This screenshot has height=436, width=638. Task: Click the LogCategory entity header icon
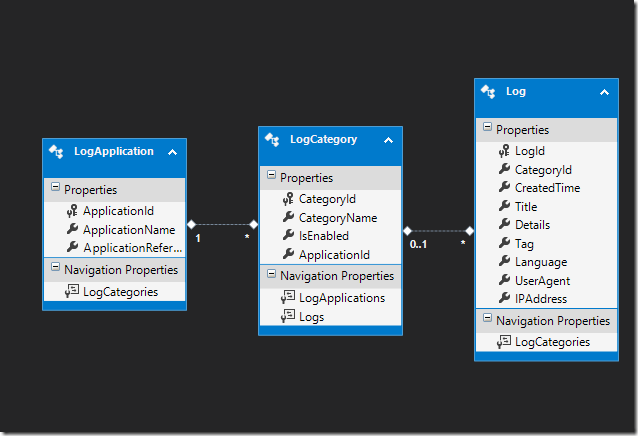[273, 140]
